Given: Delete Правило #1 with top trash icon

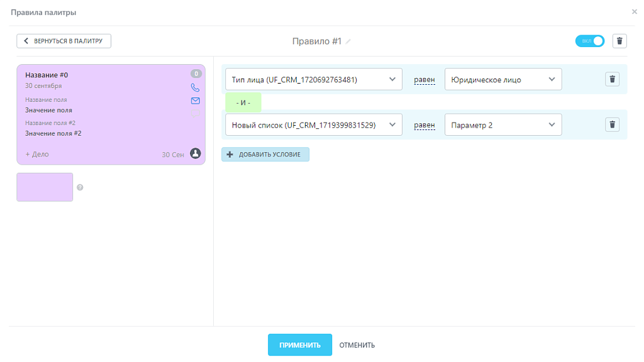Looking at the screenshot, I should pos(619,41).
